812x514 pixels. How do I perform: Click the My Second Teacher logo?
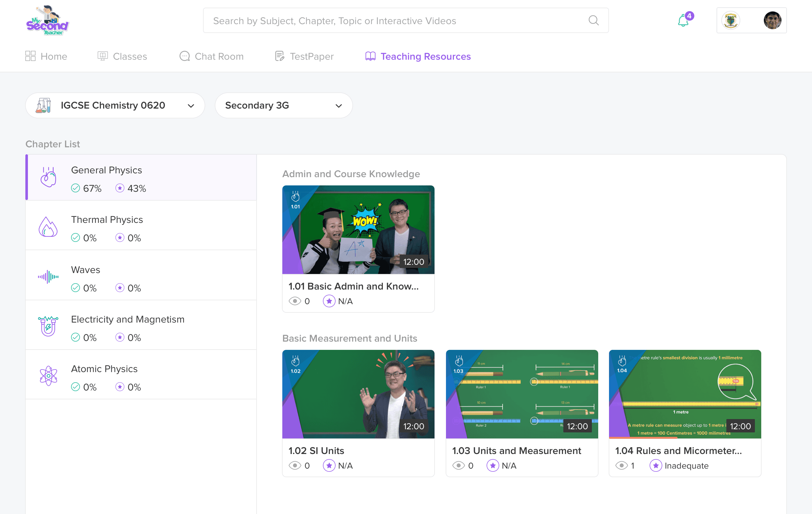(48, 20)
